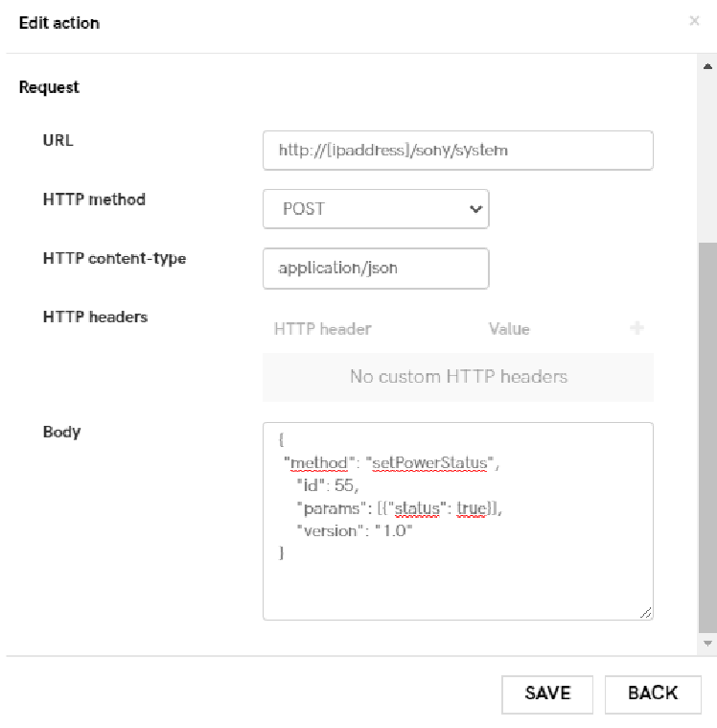Click the Body field label
The height and width of the screenshot is (728, 717).
coord(61,432)
